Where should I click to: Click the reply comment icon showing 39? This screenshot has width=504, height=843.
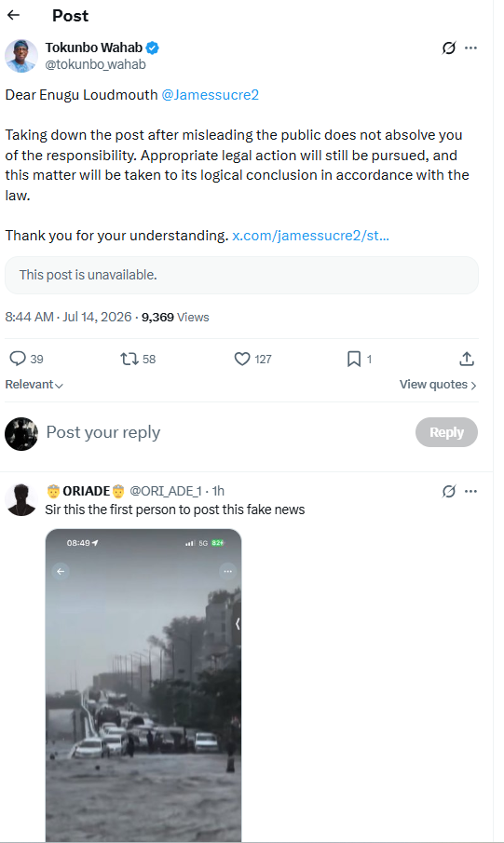pos(26,359)
